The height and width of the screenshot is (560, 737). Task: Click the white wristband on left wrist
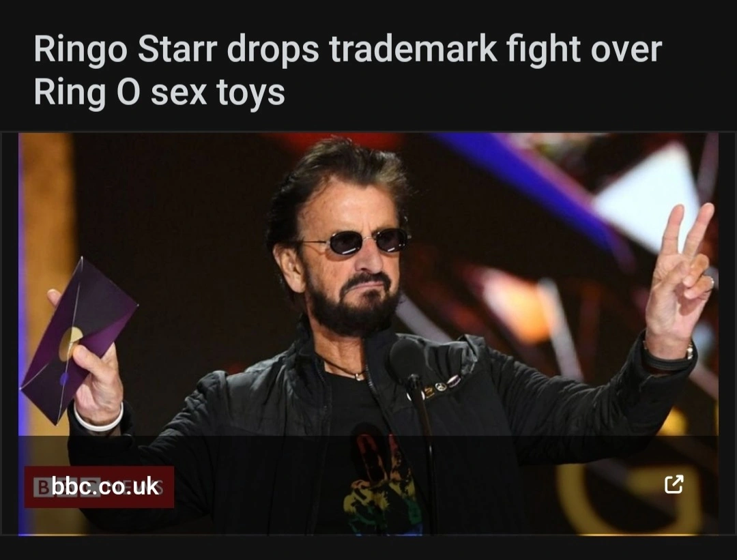click(99, 419)
